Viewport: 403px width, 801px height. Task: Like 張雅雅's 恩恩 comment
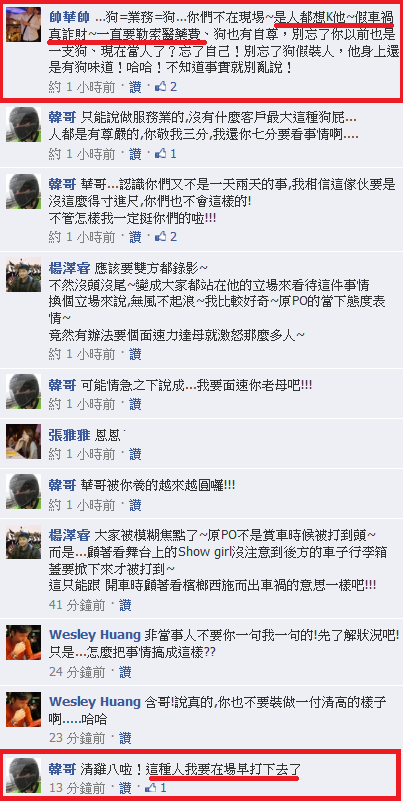pyautogui.click(x=135, y=454)
